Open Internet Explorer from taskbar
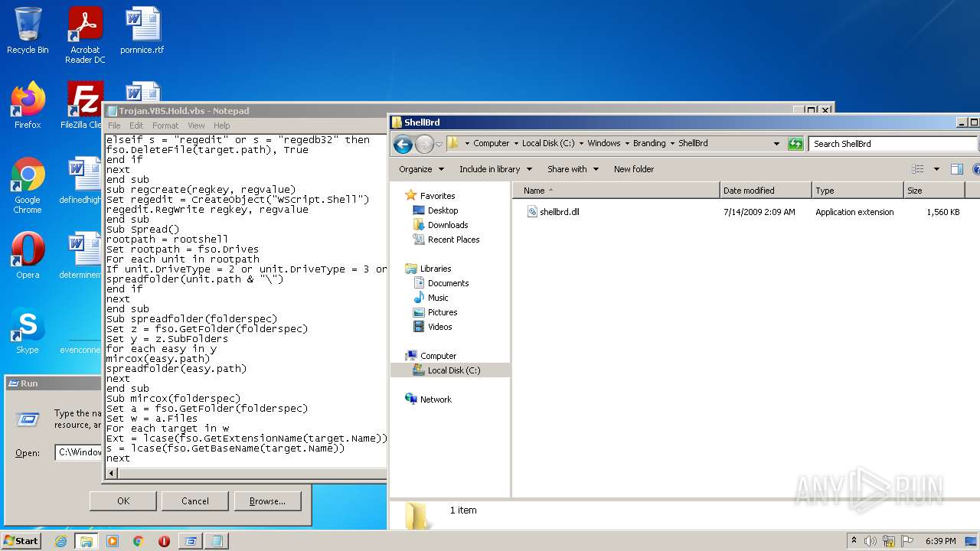The width and height of the screenshot is (980, 551). click(60, 541)
